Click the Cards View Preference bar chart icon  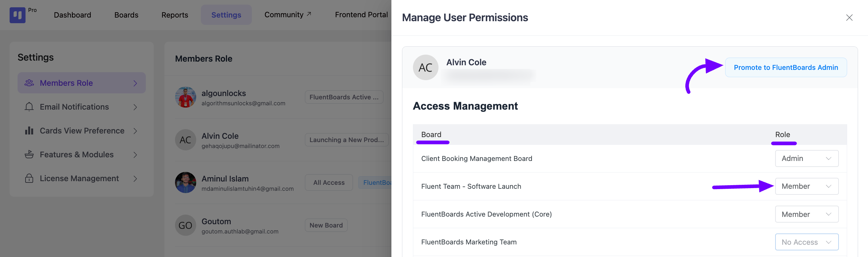point(29,131)
